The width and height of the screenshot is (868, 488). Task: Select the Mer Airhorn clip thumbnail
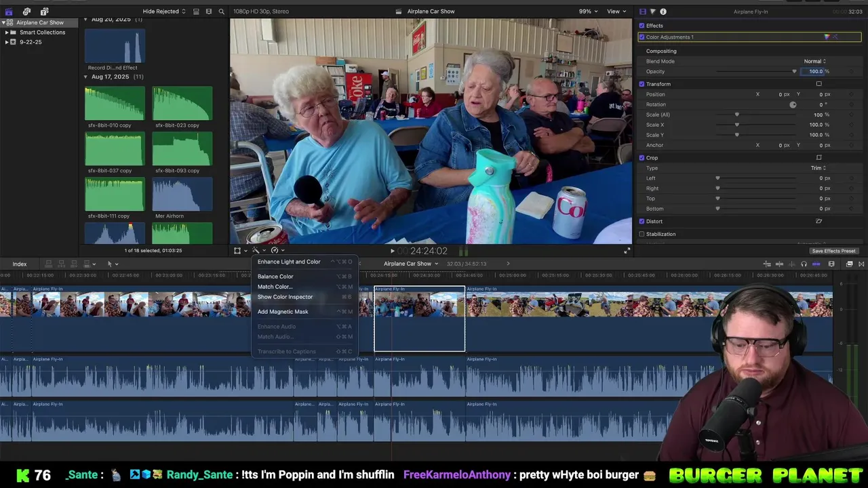182,195
